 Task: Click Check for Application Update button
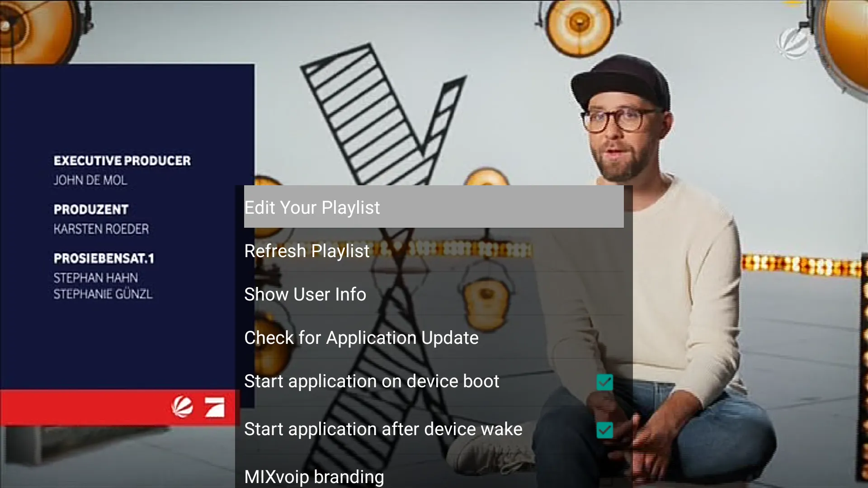(x=361, y=337)
